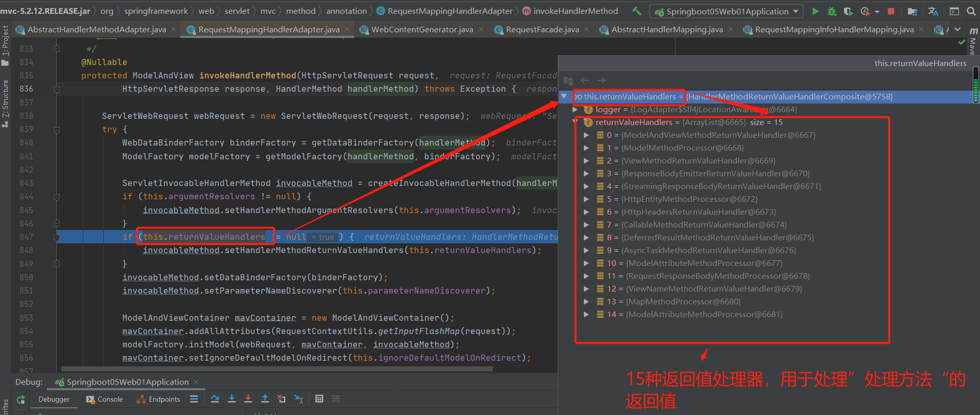The image size is (980, 415).
Task: Run Springboot05Web01Application with the green play icon
Action: pos(815,11)
